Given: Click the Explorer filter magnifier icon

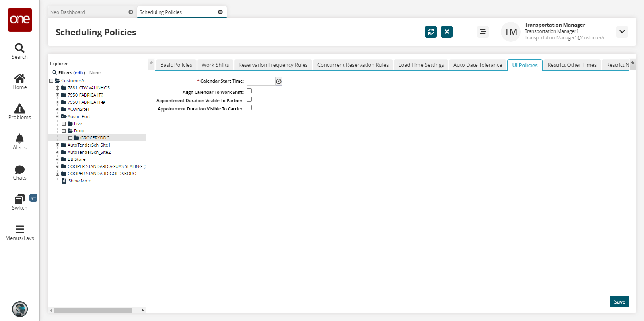Looking at the screenshot, I should pyautogui.click(x=54, y=73).
